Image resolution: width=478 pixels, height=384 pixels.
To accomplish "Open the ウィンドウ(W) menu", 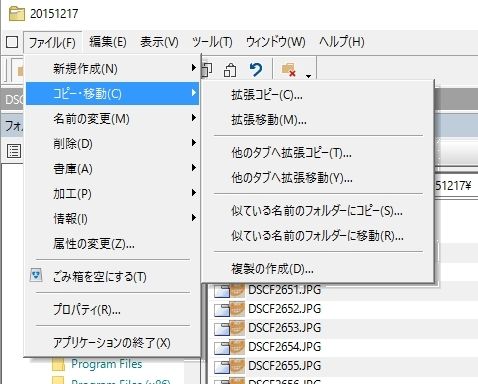I will click(x=275, y=42).
